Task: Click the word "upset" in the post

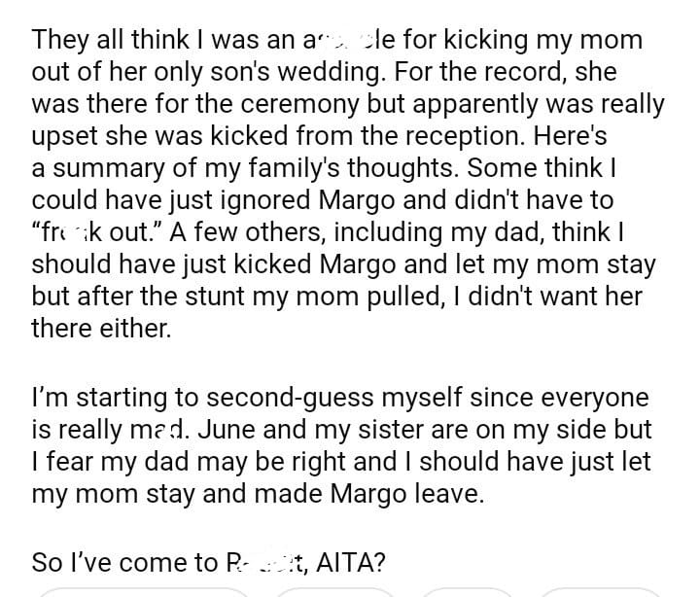Action: 62,136
